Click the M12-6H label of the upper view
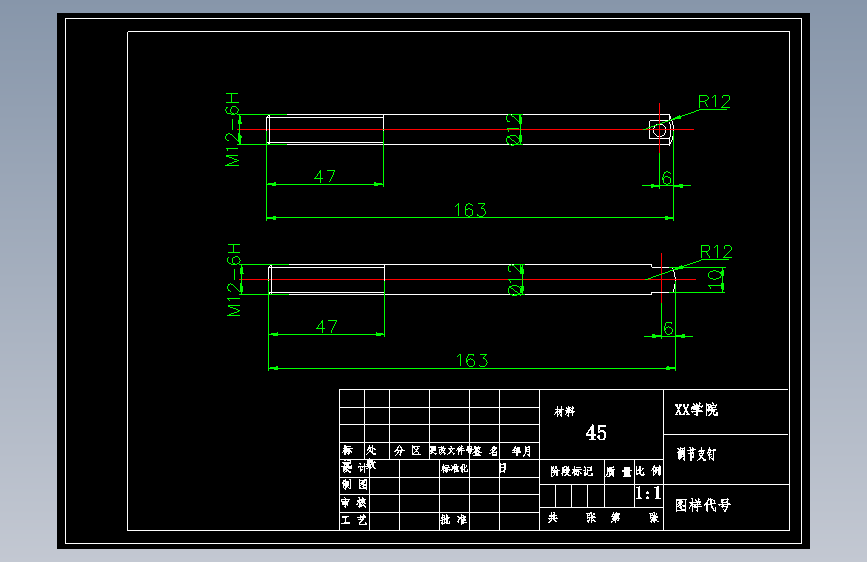This screenshot has height=562, width=867. 233,129
